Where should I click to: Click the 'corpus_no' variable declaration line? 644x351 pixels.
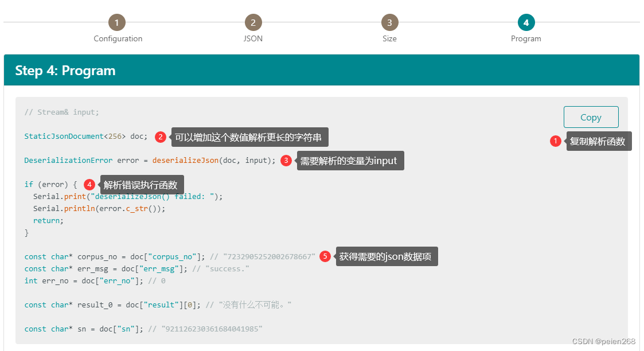[x=170, y=256]
